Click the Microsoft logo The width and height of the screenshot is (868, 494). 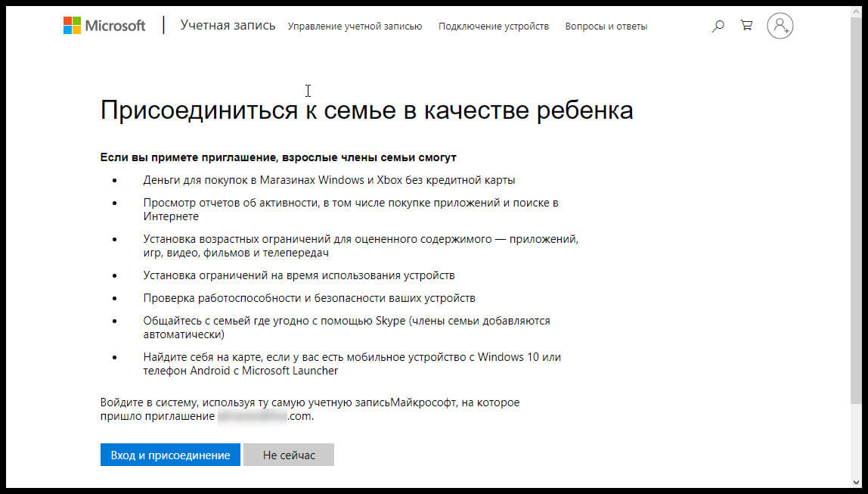pos(104,26)
